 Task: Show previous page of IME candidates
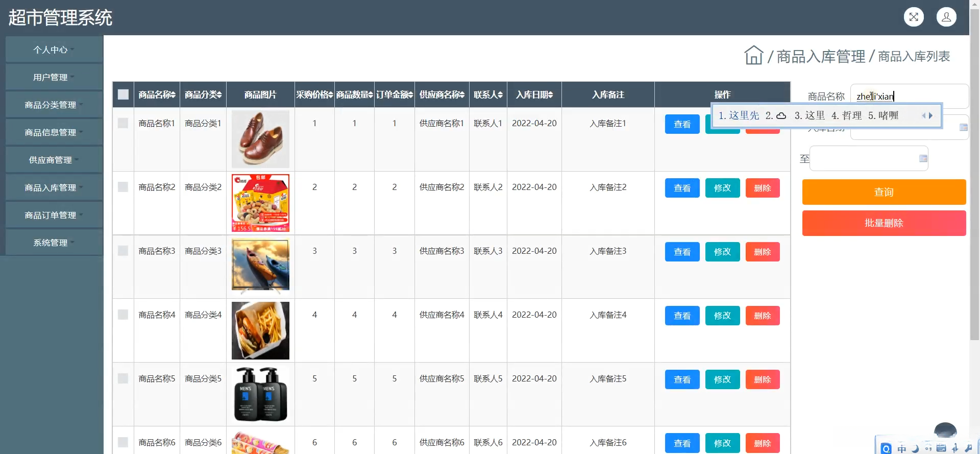click(x=924, y=116)
